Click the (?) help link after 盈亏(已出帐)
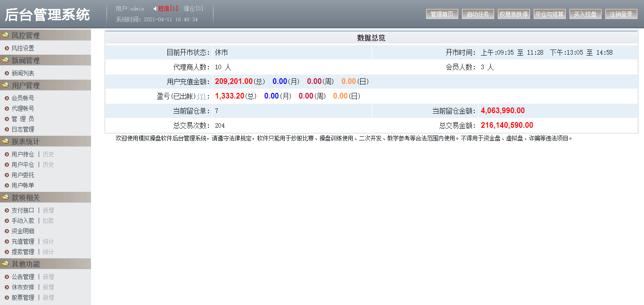Viewport: 644px width, 305px height. tap(201, 96)
